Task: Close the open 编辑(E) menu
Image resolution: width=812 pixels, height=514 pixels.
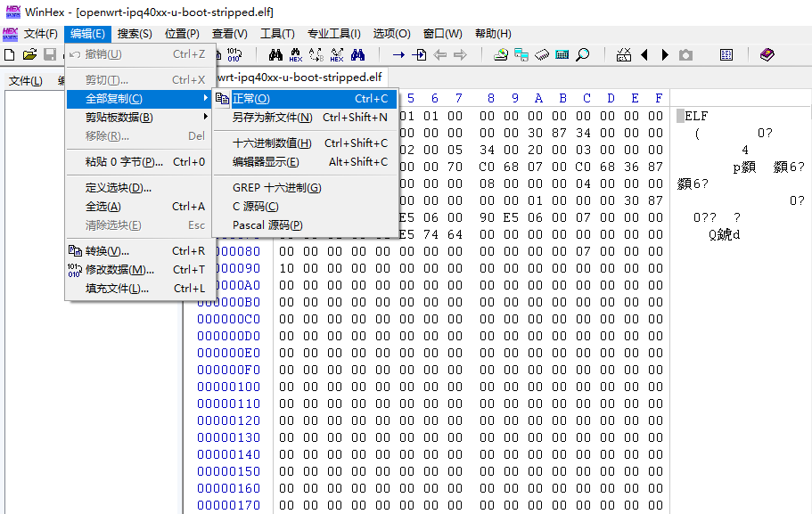Action: (x=87, y=34)
